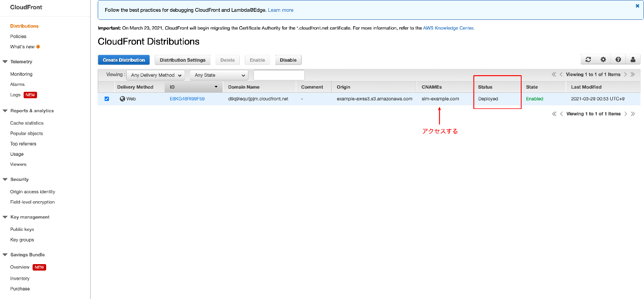Click the greyed-out Enable button
The height and width of the screenshot is (299, 644).
coord(258,60)
